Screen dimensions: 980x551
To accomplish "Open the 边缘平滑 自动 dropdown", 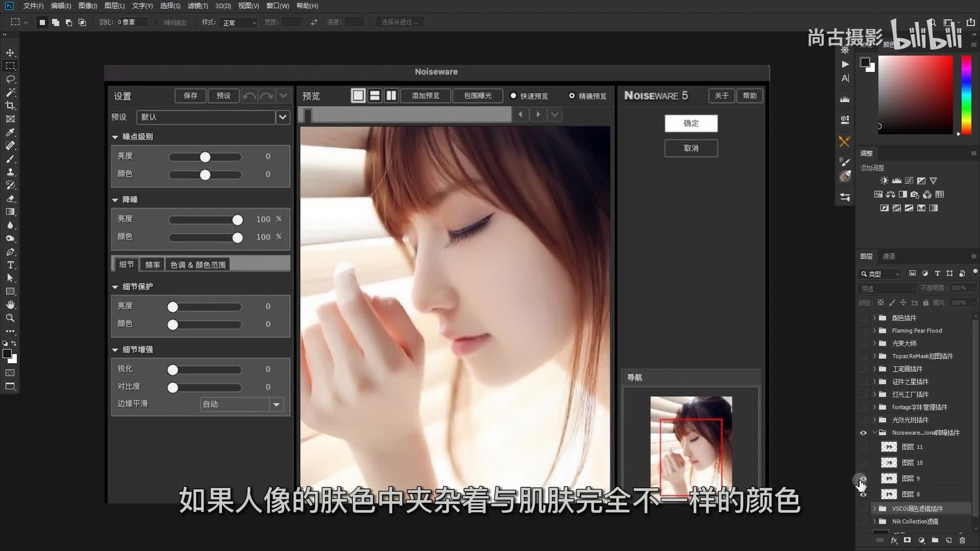I will pos(276,405).
